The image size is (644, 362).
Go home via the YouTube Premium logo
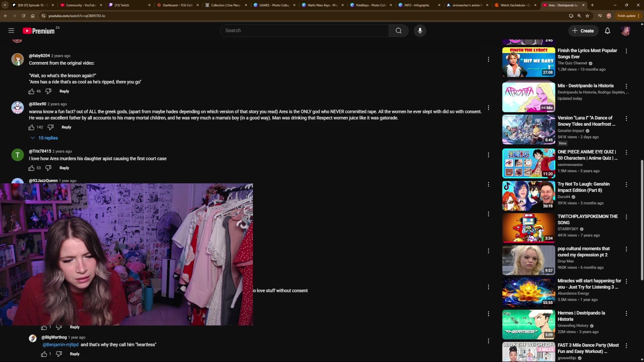click(40, 31)
